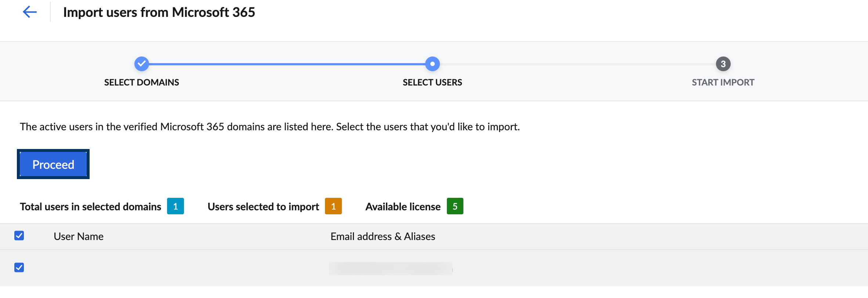Uncheck the first user row checkbox
Viewport: 868px width, 298px height.
pyautogui.click(x=19, y=268)
